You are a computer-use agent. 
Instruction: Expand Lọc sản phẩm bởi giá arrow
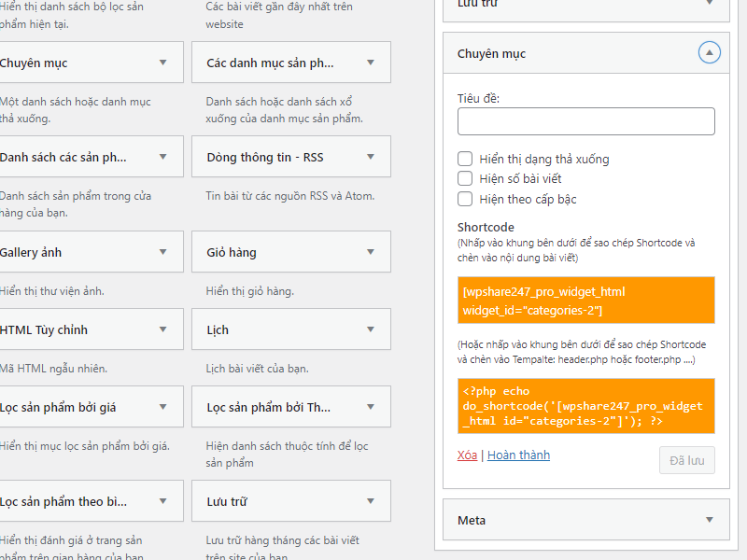coord(163,407)
